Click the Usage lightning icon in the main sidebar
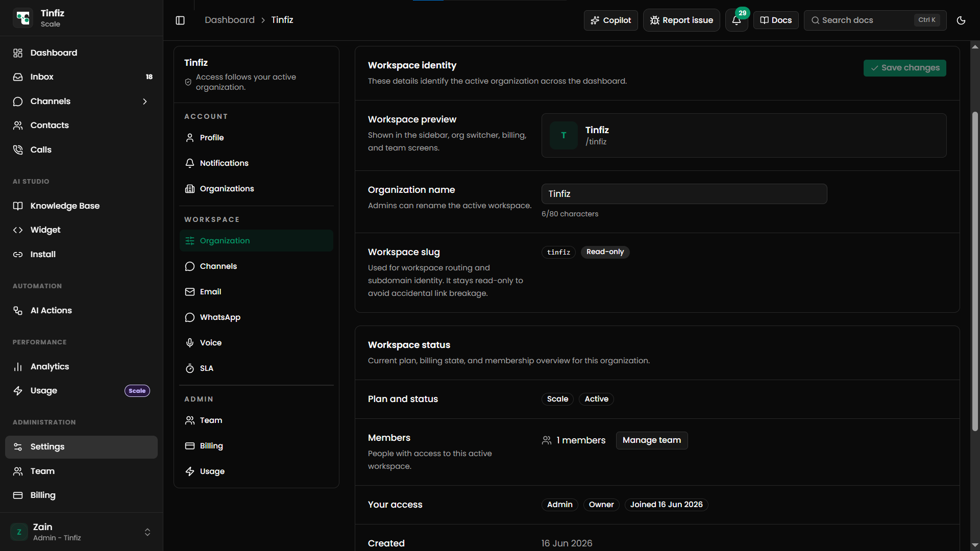The image size is (980, 551). pos(18,391)
